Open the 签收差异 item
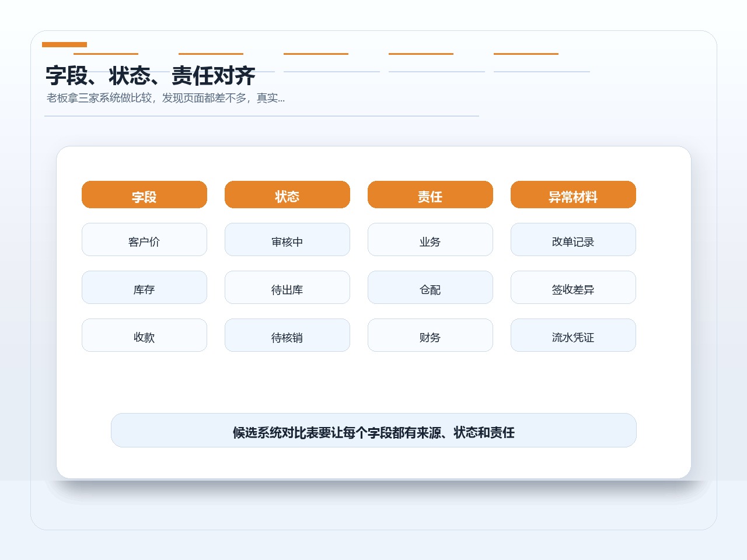 pyautogui.click(x=573, y=287)
